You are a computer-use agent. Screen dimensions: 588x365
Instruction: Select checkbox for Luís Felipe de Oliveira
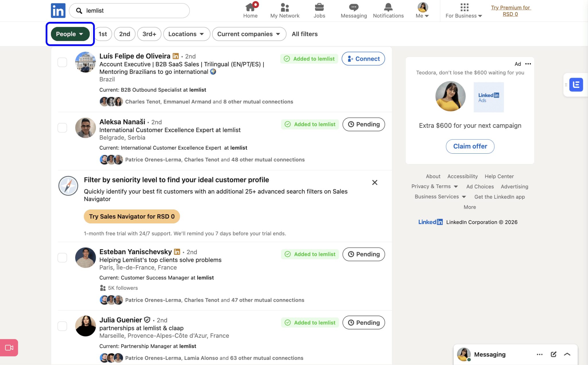(62, 62)
